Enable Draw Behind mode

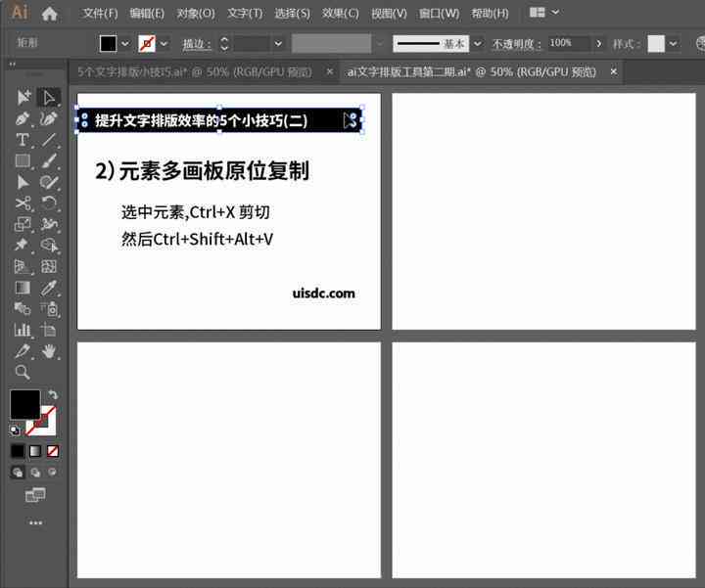click(x=35, y=473)
